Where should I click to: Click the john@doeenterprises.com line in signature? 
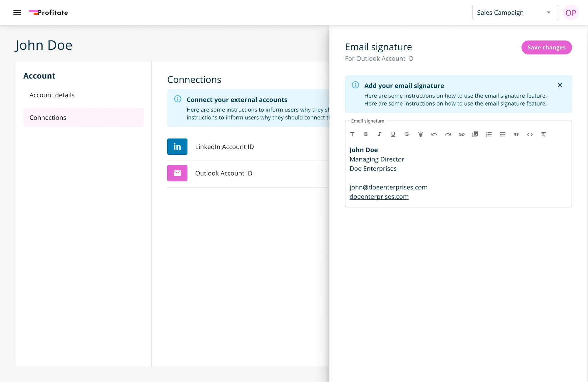(x=388, y=187)
